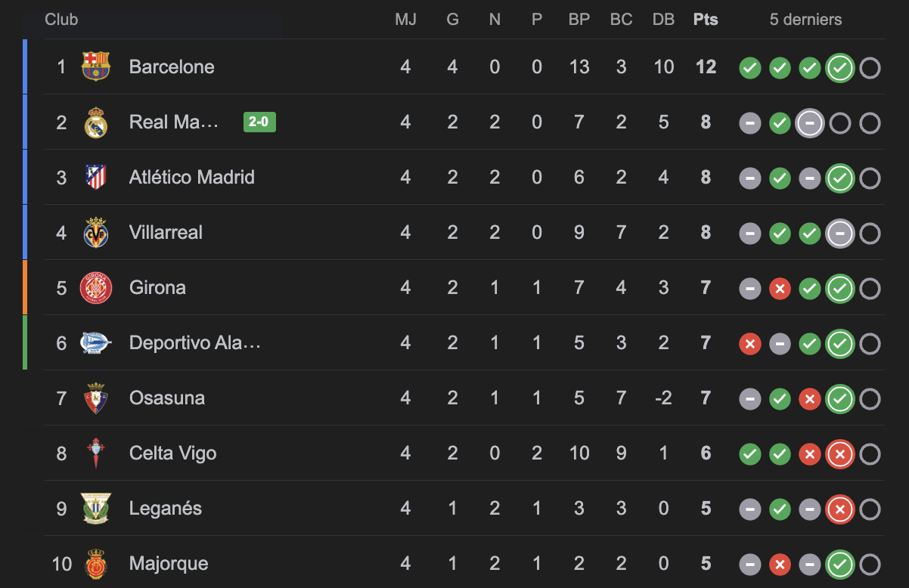
Task: Select Real Madrid's highlighted draw circle
Action: (810, 123)
